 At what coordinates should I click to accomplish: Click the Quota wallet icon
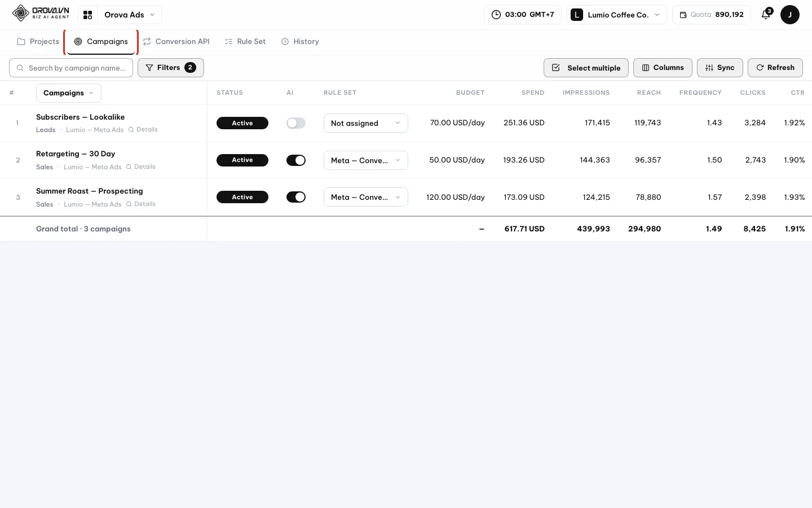pos(683,15)
